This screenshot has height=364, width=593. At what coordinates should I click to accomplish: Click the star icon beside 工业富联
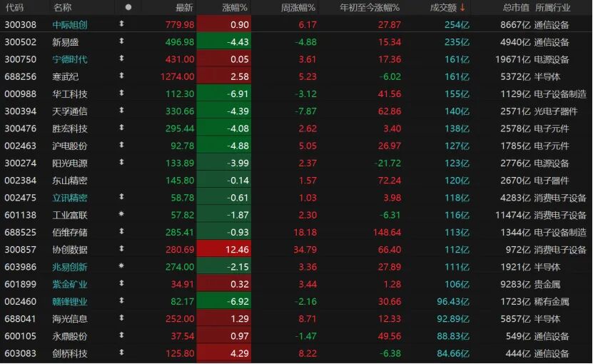121,215
